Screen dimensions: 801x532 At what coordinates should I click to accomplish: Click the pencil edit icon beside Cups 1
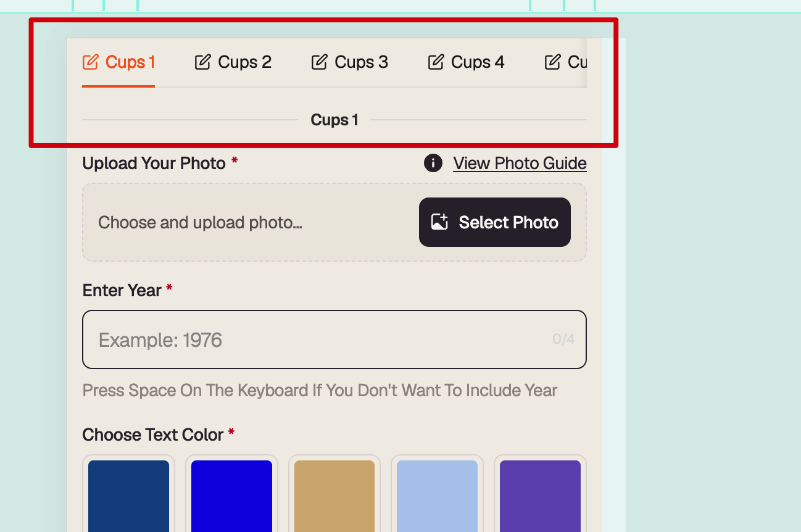click(x=90, y=62)
